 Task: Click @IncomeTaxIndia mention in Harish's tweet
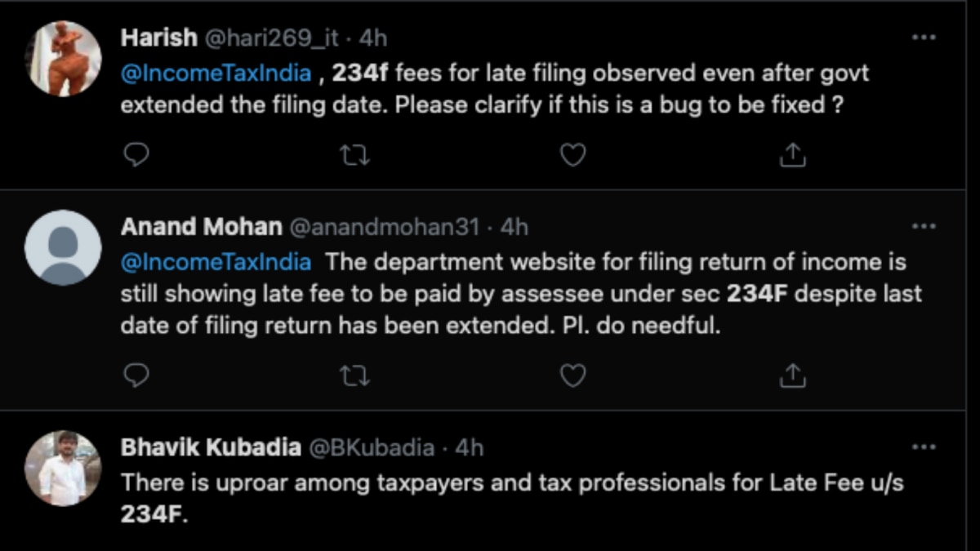(x=216, y=73)
